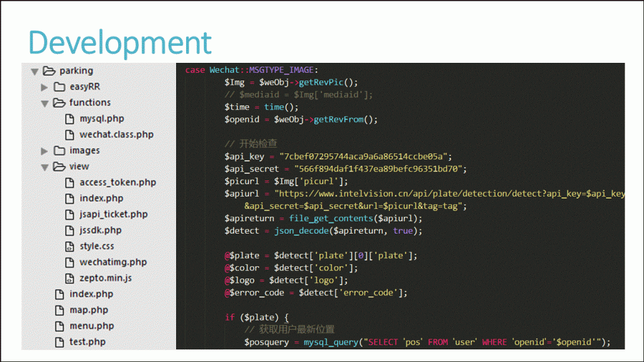Click the '@$logo' assignment line

click(286, 280)
